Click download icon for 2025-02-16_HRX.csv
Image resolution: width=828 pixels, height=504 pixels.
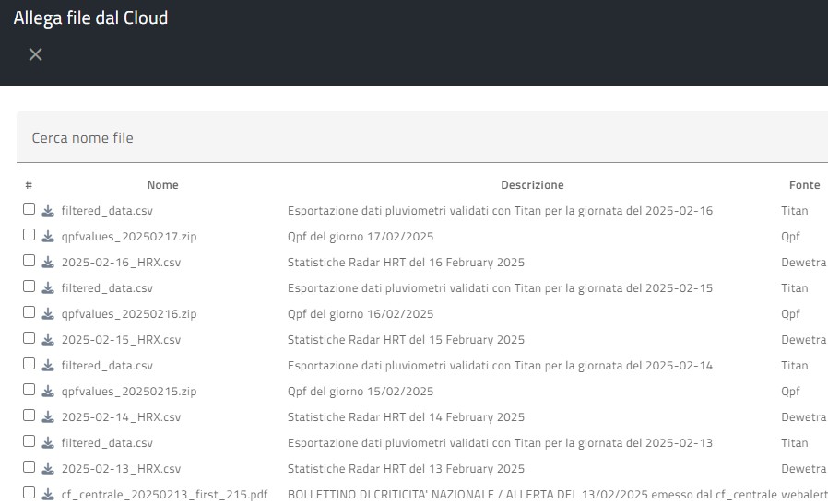[x=48, y=263]
